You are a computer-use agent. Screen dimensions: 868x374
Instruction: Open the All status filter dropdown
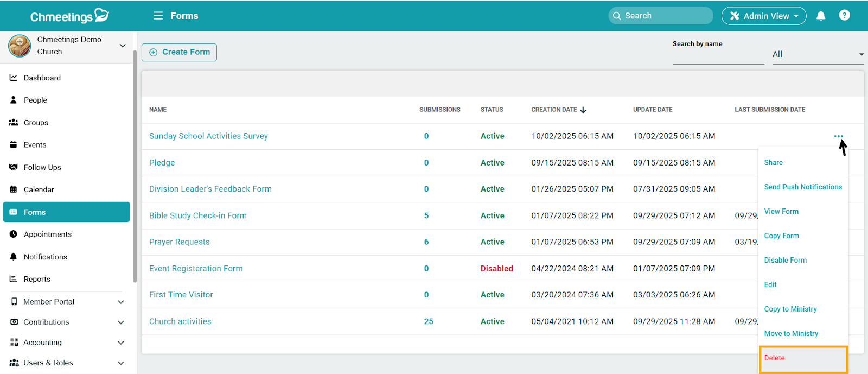[x=818, y=54]
